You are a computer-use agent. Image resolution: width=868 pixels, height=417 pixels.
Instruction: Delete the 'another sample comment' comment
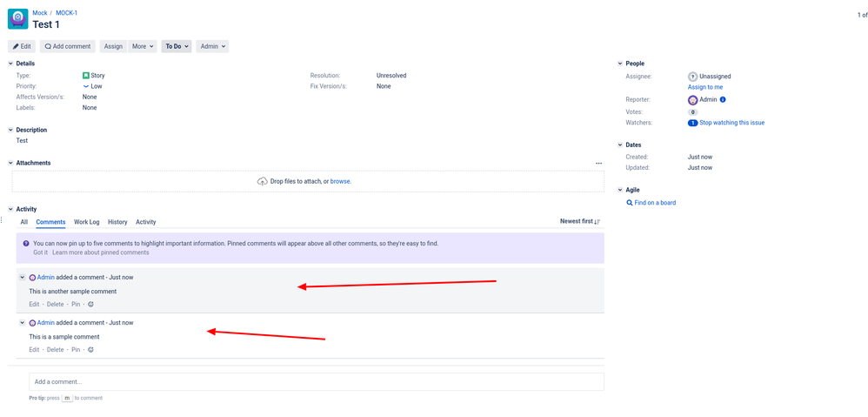click(x=56, y=304)
